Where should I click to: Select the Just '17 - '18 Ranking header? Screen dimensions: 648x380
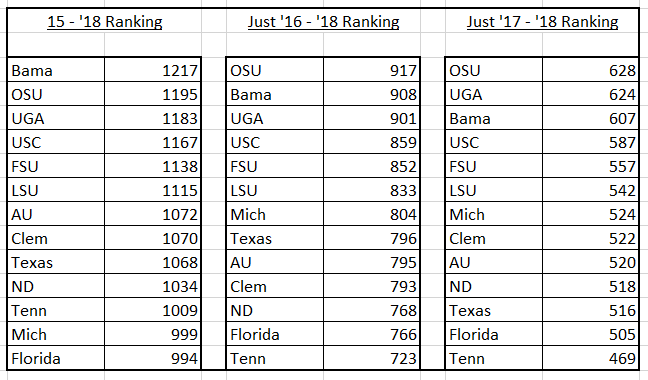(x=542, y=21)
